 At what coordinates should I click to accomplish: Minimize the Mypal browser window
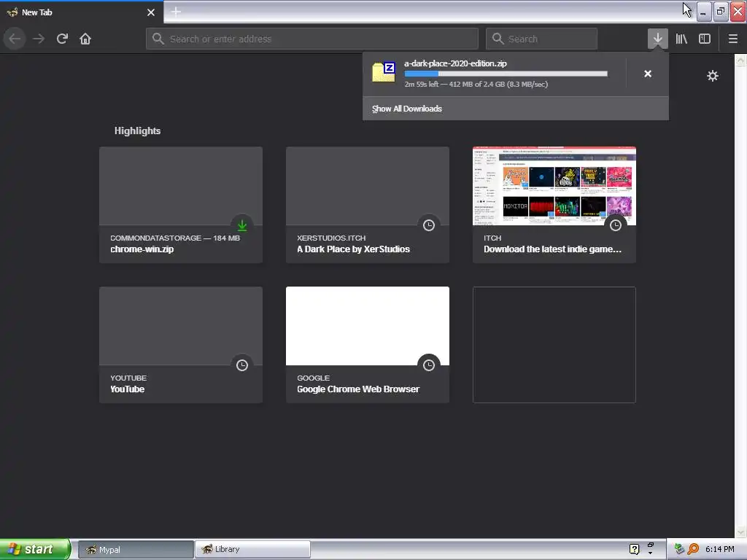click(x=703, y=12)
